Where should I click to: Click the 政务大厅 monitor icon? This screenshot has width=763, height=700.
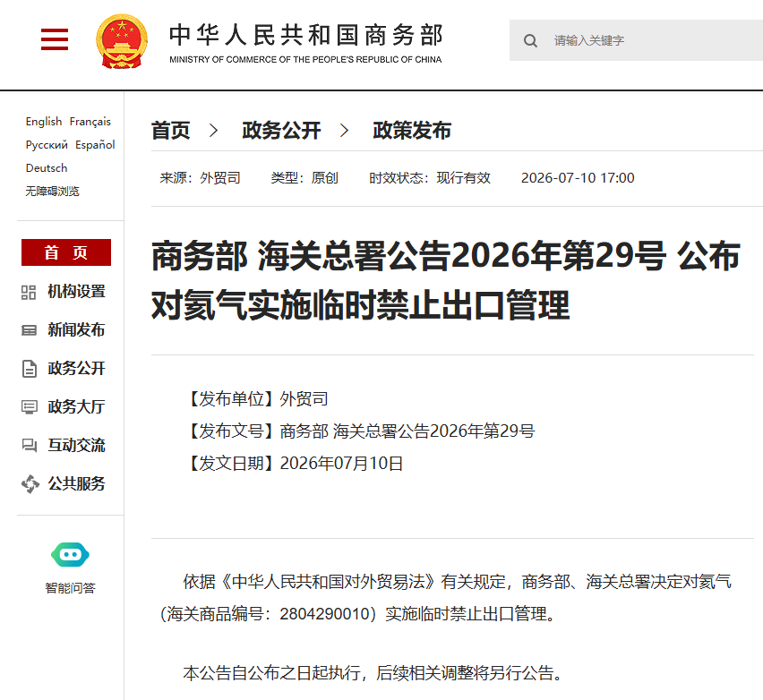pyautogui.click(x=30, y=406)
